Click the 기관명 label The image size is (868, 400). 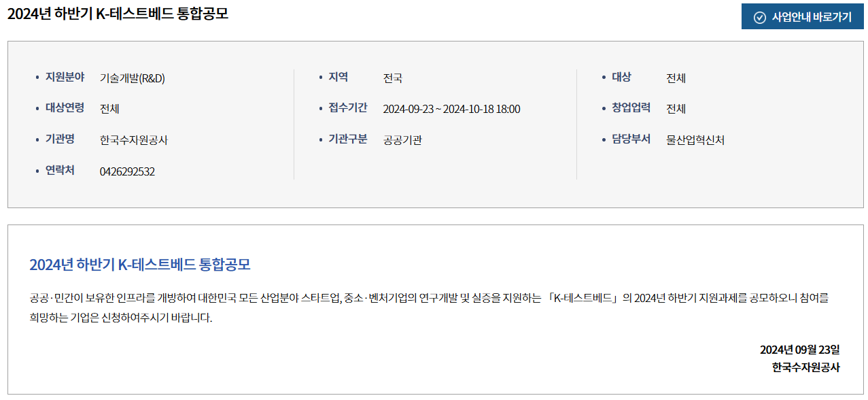60,139
